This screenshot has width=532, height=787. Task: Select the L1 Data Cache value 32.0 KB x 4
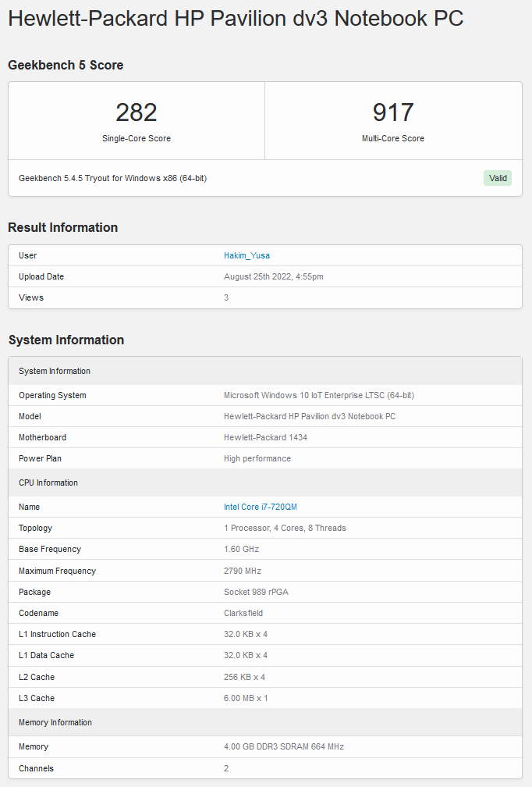click(x=245, y=656)
